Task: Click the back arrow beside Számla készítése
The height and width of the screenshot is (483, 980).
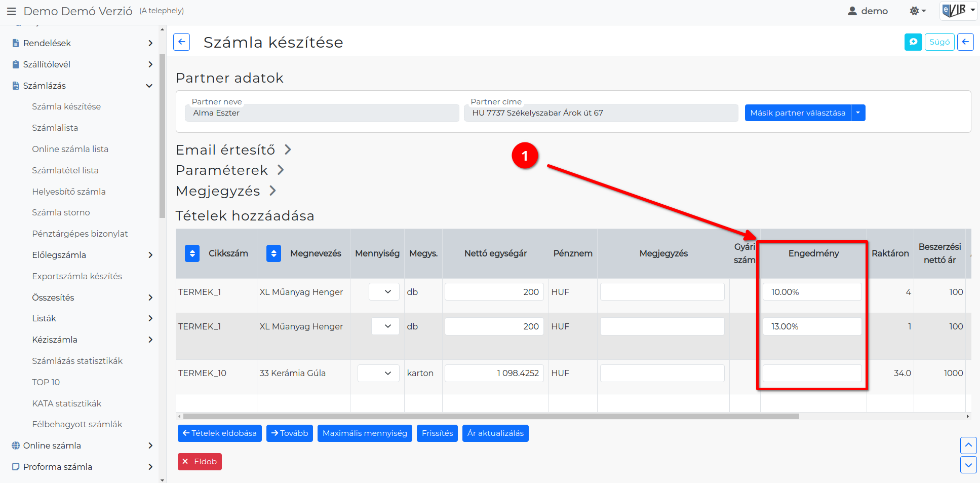Action: (181, 42)
